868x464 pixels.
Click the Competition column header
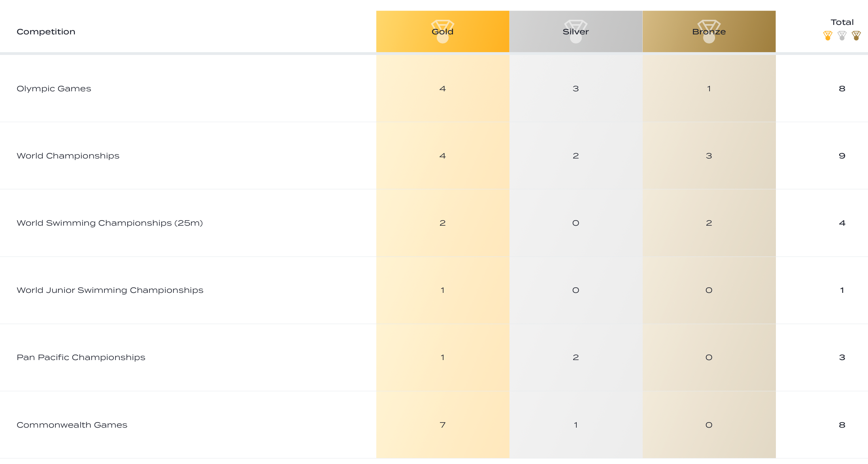point(46,32)
